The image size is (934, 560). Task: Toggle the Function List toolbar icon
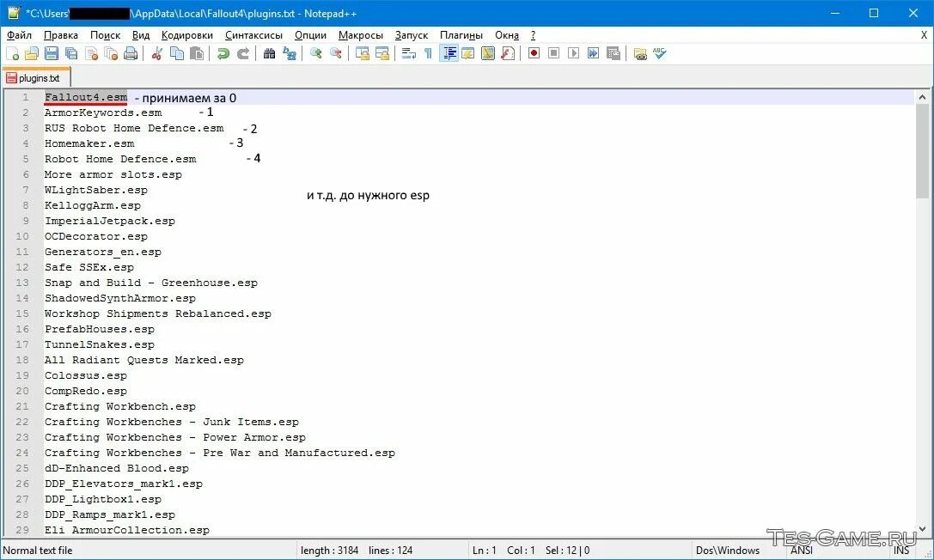[508, 53]
